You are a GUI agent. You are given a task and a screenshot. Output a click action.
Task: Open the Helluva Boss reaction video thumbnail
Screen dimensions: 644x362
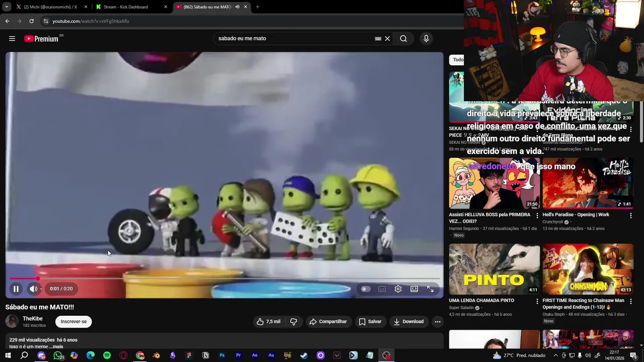coord(495,183)
